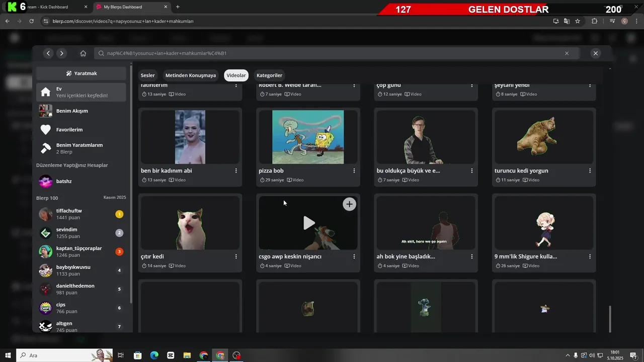Close the My Blerps Dashboard tab

click(167, 7)
